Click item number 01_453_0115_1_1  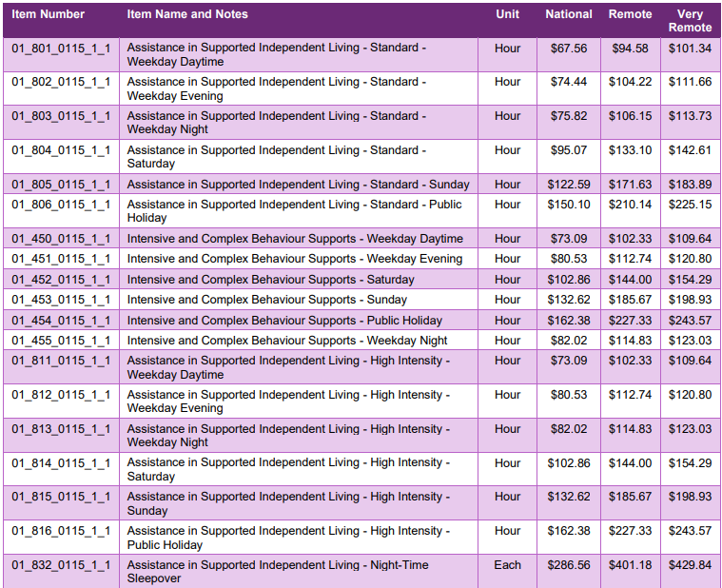(61, 300)
